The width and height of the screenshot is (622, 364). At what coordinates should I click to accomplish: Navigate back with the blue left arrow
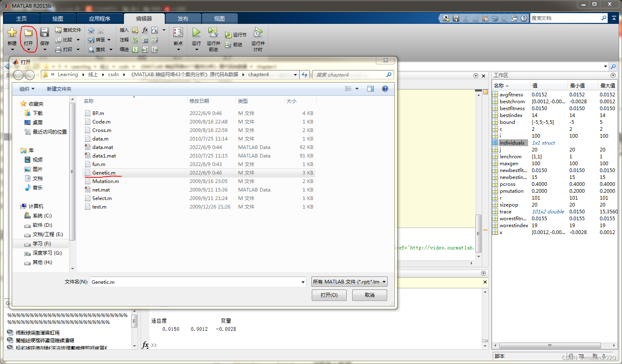pos(91,30)
